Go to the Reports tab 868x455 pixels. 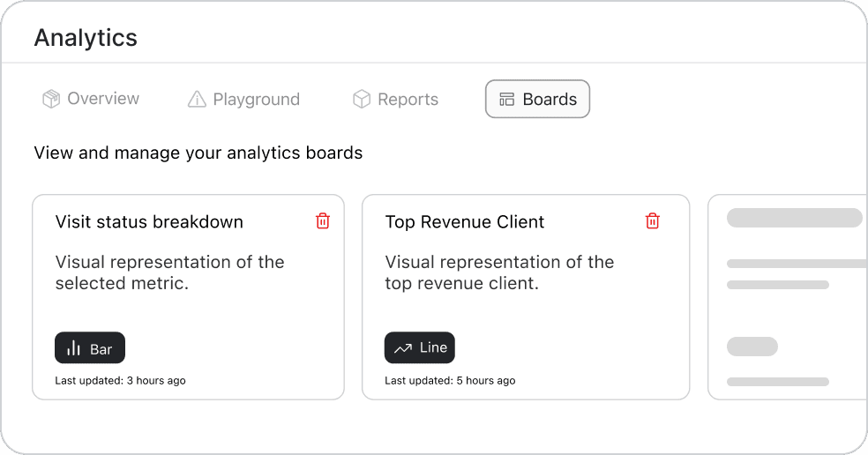[x=396, y=100]
